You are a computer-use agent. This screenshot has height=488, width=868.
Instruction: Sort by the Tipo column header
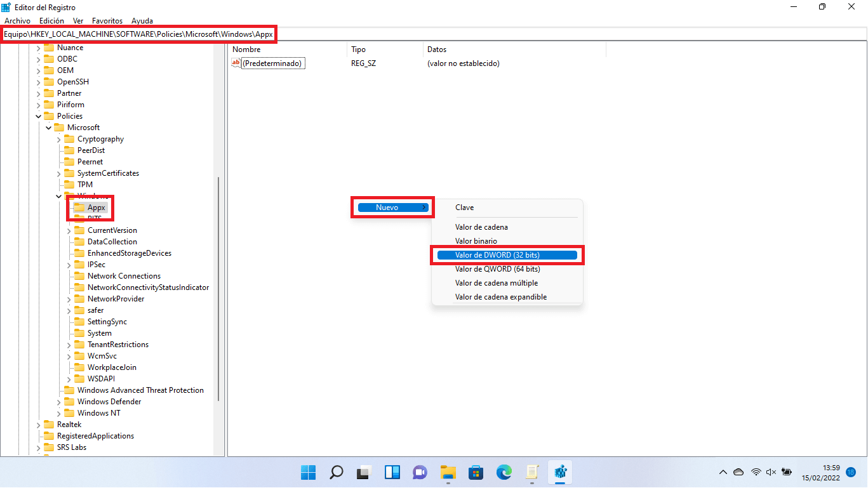coord(385,49)
